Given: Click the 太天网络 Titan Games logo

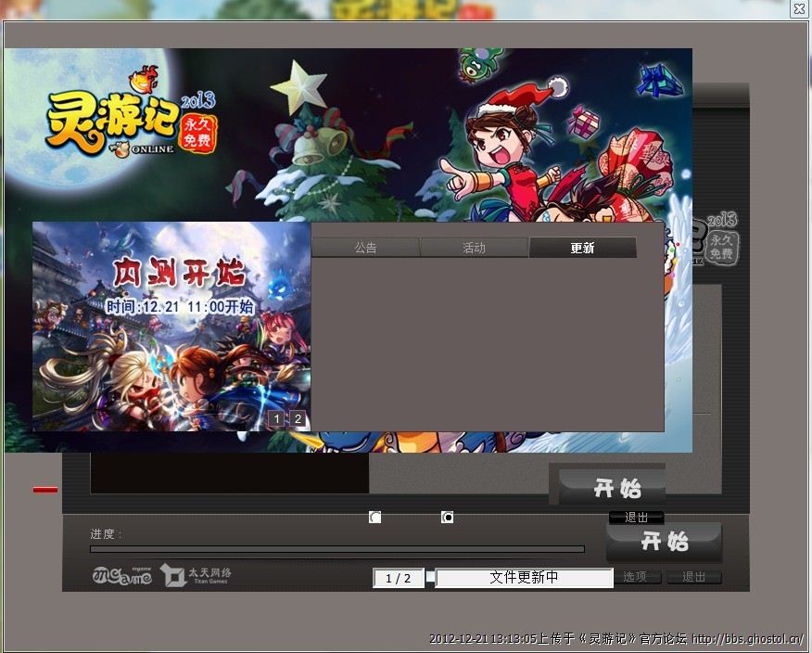Looking at the screenshot, I should (195, 575).
